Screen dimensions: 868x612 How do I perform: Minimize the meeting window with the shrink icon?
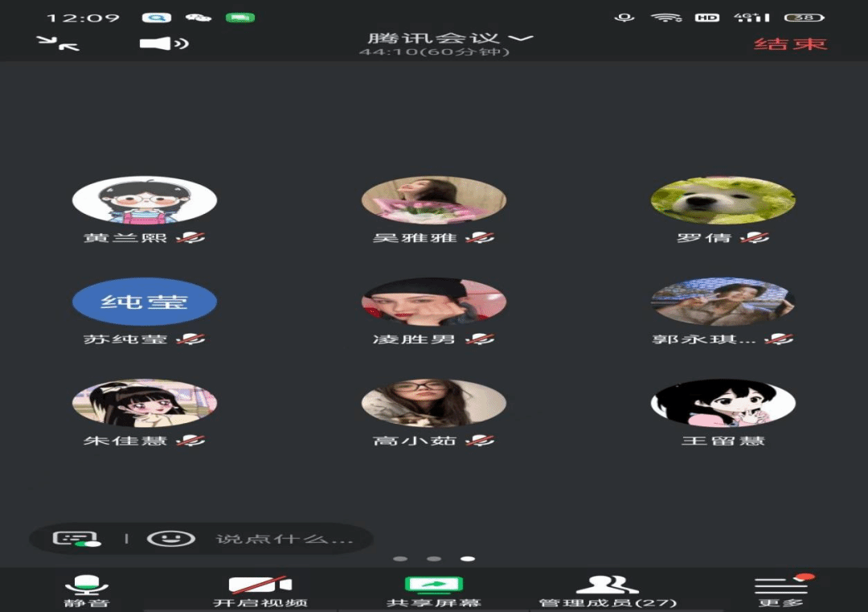[59, 43]
